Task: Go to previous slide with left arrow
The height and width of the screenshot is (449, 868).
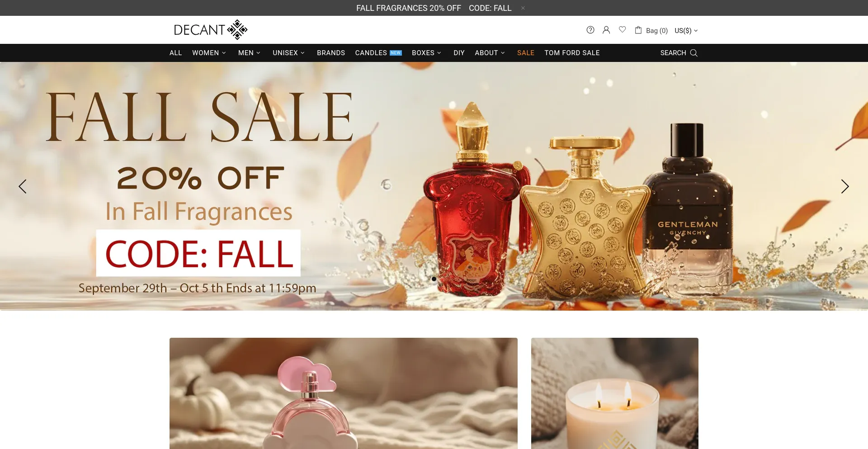Action: coord(23,186)
